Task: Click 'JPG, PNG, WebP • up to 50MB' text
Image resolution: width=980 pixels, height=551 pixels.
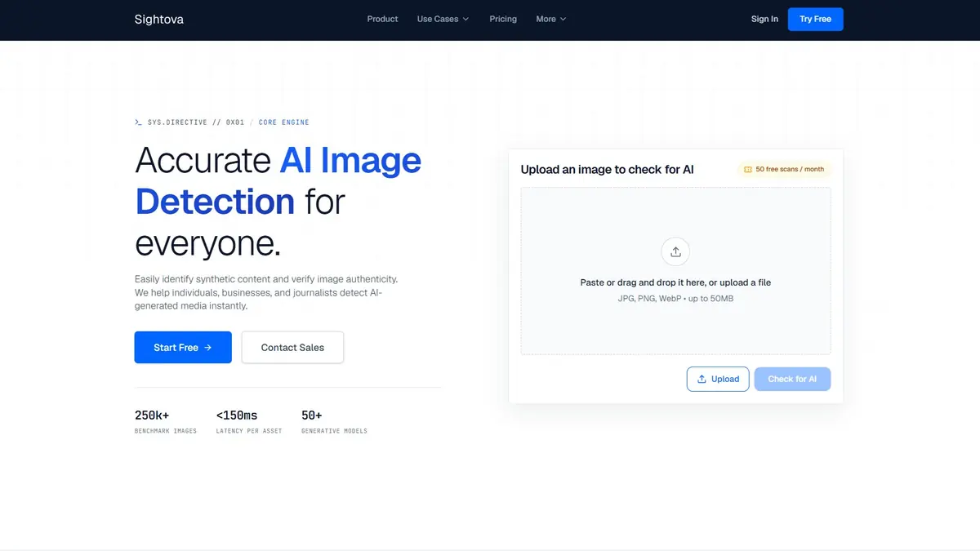Action: [x=675, y=299]
